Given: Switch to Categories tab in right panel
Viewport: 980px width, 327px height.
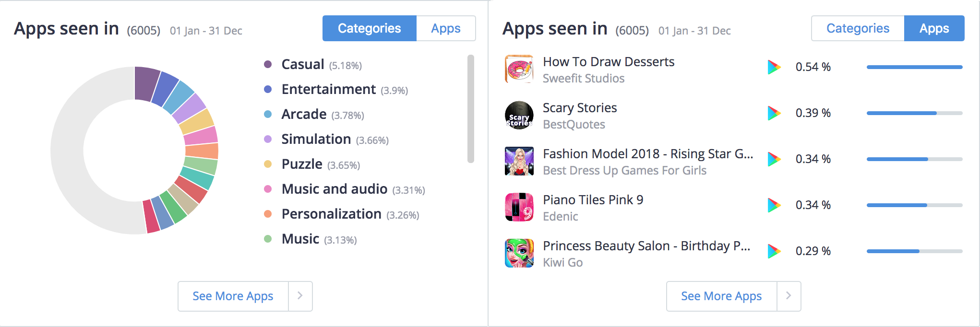Looking at the screenshot, I should [x=858, y=28].
